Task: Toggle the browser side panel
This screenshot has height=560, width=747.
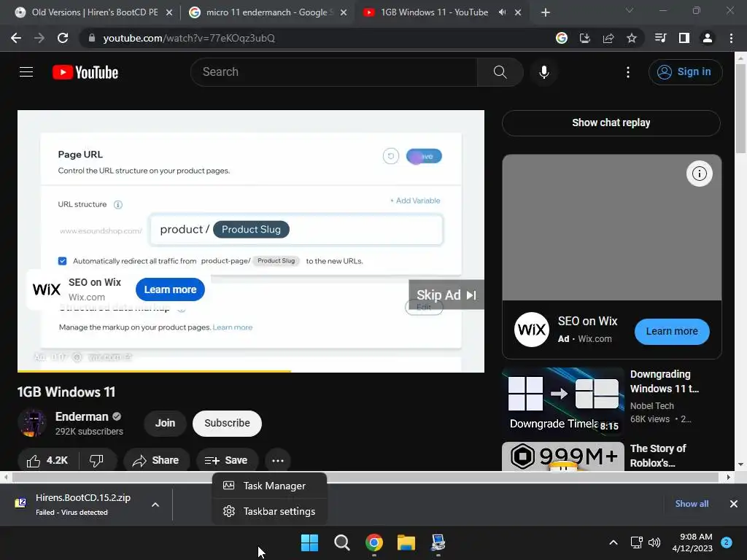Action: pyautogui.click(x=684, y=38)
